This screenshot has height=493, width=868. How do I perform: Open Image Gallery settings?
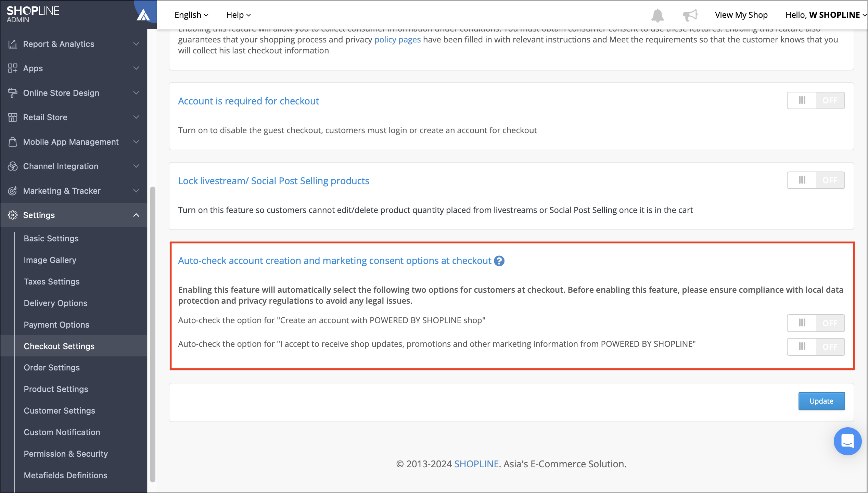(x=50, y=260)
